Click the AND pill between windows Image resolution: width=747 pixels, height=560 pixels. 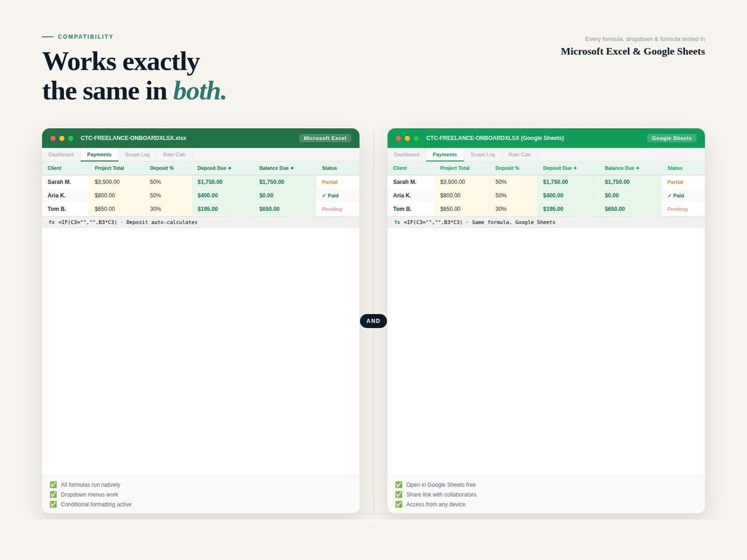[374, 321]
